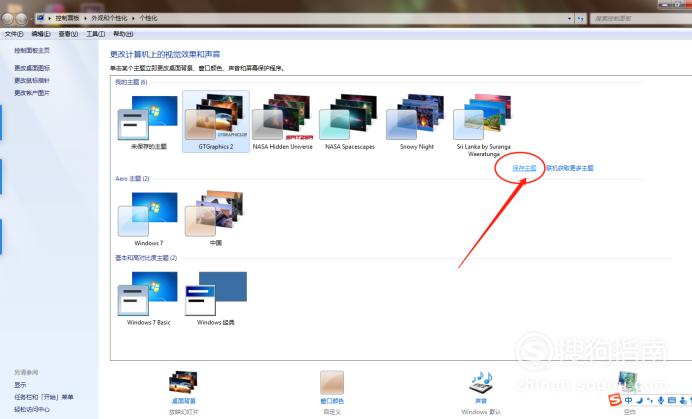Image resolution: width=692 pixels, height=419 pixels.
Task: Click the Sogou microphone voice input icon
Action: 661,400
